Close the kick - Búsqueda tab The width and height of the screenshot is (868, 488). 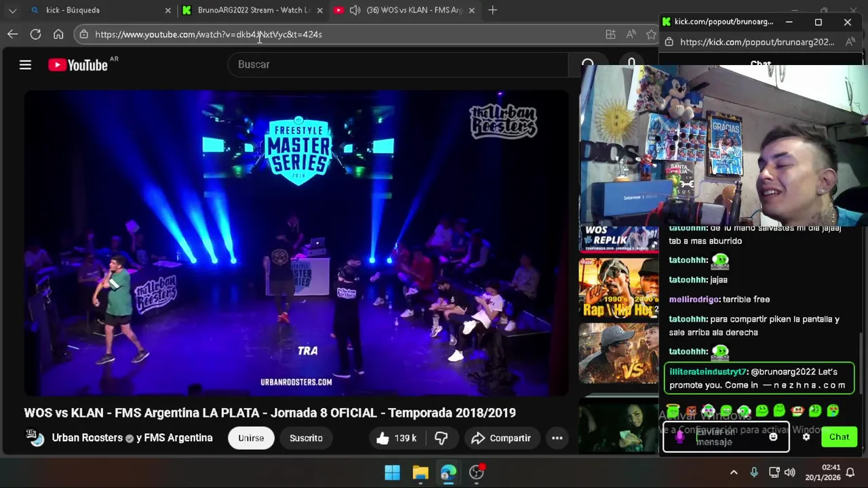pyautogui.click(x=167, y=10)
